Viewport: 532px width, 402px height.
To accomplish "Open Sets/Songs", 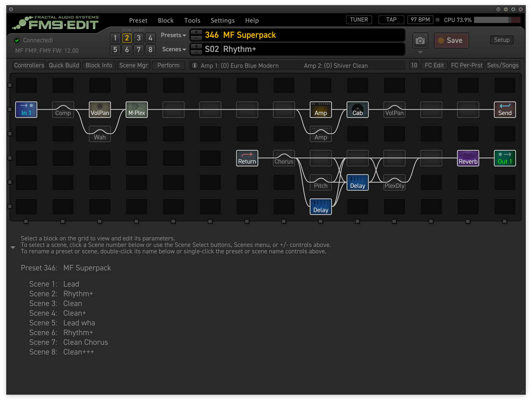I will (x=503, y=65).
